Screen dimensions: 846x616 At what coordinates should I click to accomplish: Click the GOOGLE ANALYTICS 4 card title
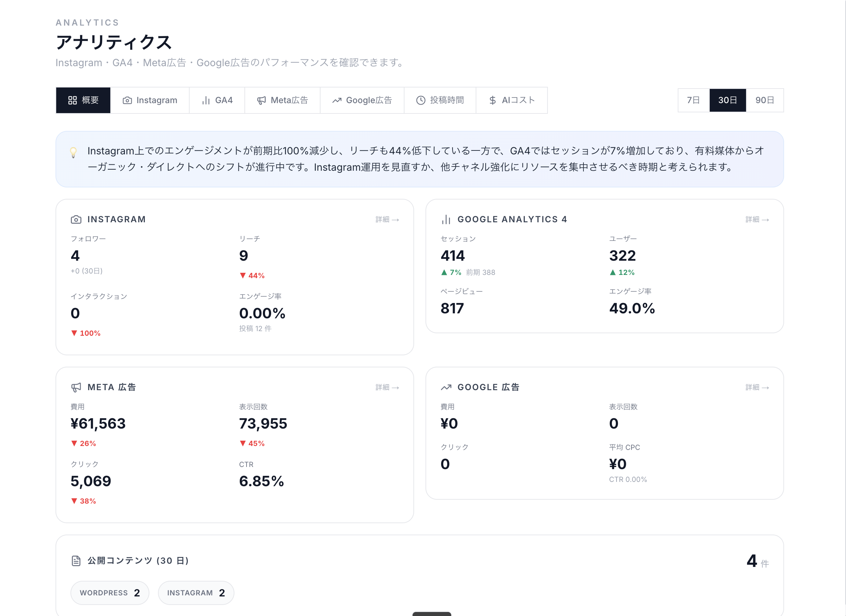click(x=512, y=220)
